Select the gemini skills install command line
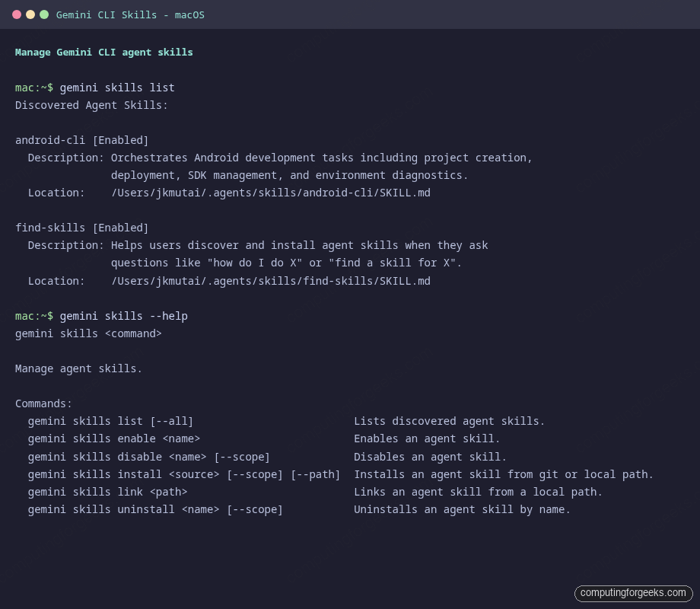This screenshot has height=609, width=700. [x=184, y=473]
